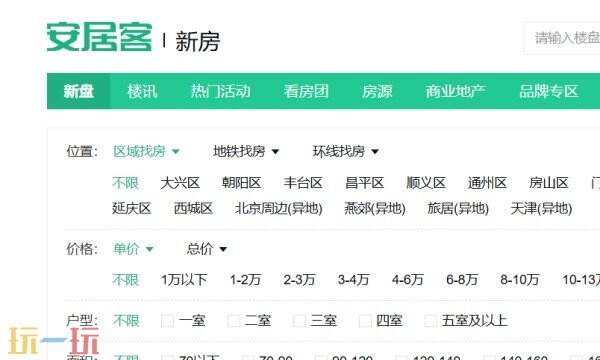Screen dimensions: 600x360
Task: Select 旅居(异地)
Action: (458, 209)
